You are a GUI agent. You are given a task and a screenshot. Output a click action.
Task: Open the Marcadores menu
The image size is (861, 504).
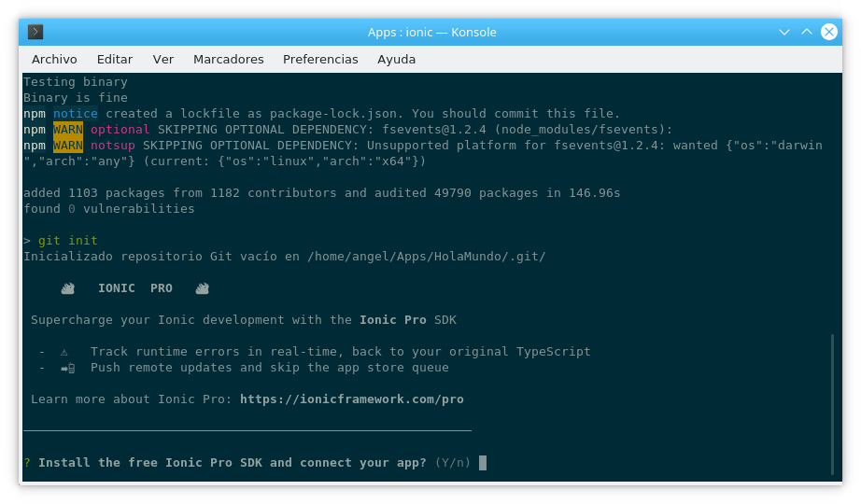[x=229, y=60]
